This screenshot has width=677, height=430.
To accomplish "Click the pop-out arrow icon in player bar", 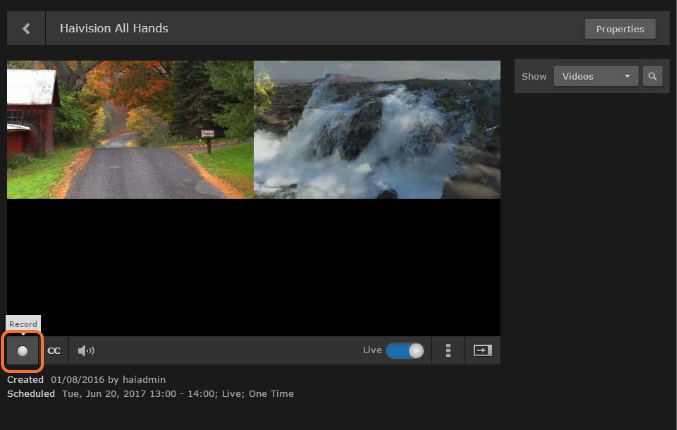I will point(483,351).
